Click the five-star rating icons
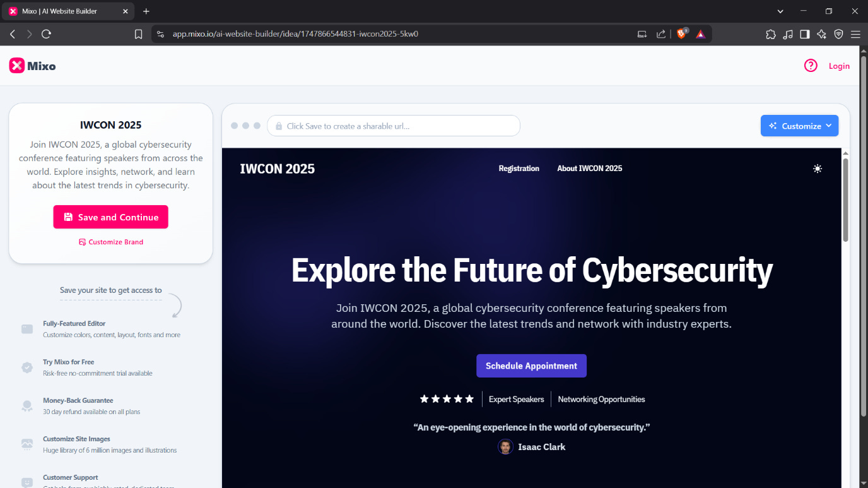 (x=447, y=399)
